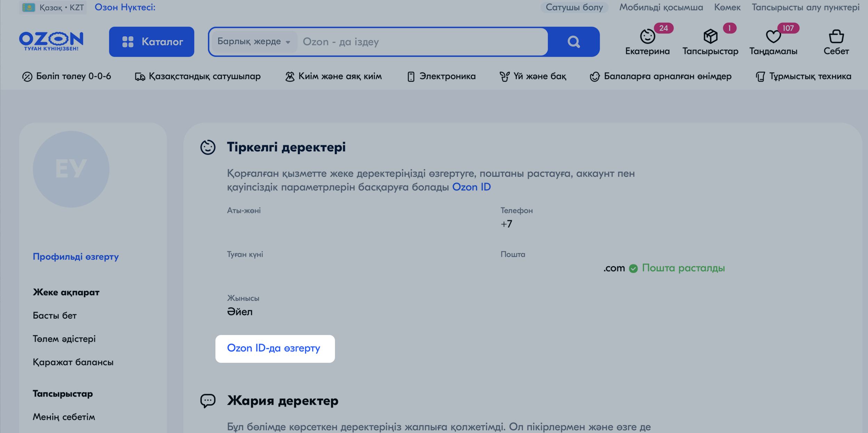Open Басты бет in sidebar
Viewport: 868px width, 433px height.
coord(55,316)
